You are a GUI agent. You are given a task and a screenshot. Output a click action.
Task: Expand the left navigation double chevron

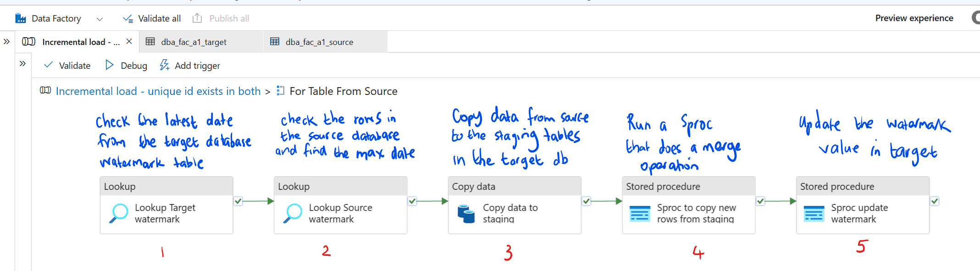click(x=6, y=41)
